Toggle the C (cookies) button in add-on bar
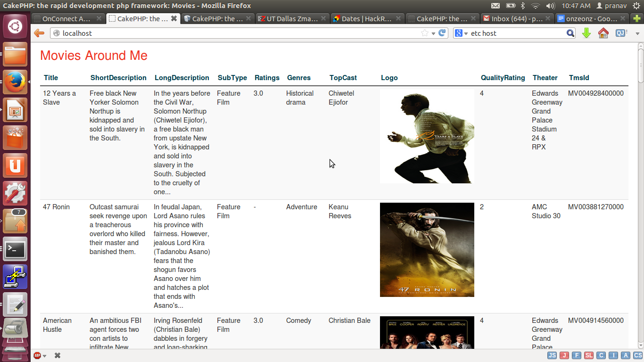The image size is (644, 362). click(x=601, y=355)
